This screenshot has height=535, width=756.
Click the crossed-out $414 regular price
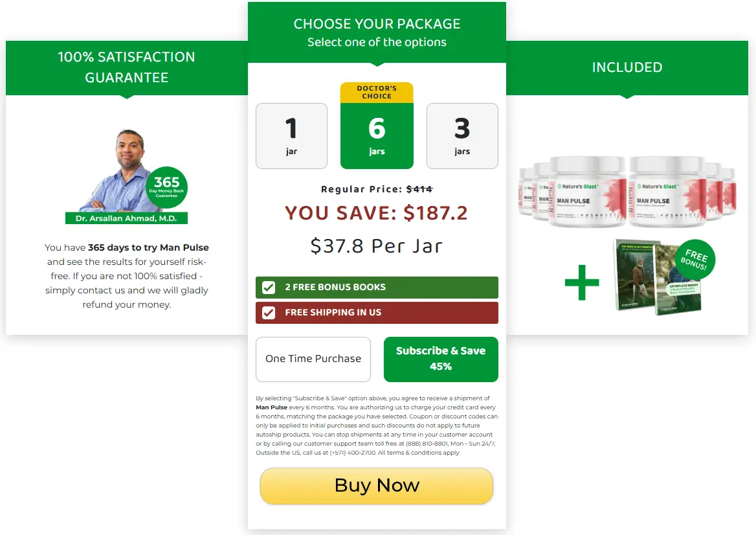coord(419,189)
